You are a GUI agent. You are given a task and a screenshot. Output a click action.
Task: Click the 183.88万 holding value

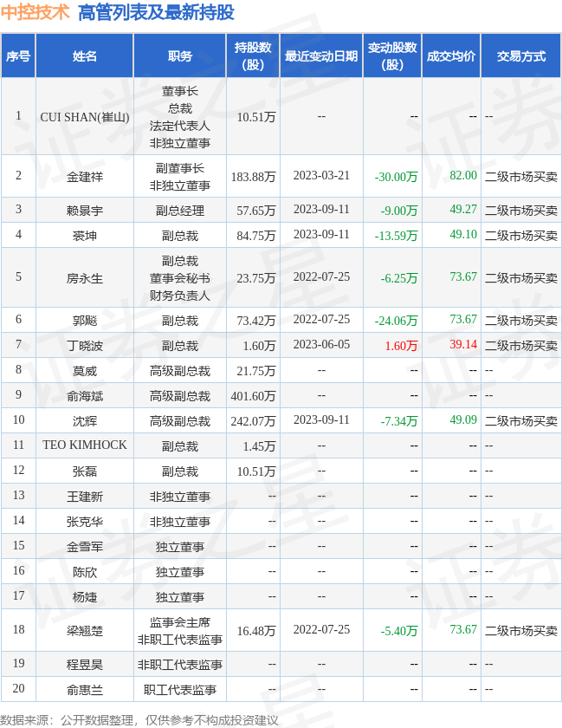[254, 177]
